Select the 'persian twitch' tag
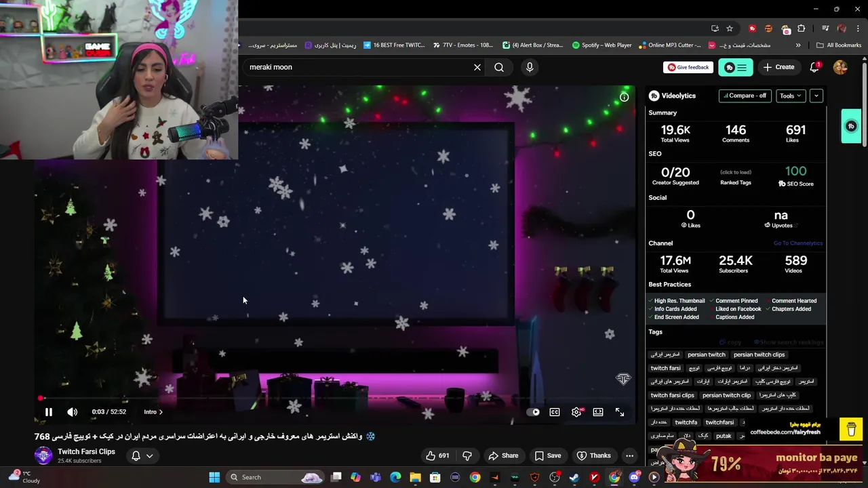The height and width of the screenshot is (488, 868). [x=706, y=354]
